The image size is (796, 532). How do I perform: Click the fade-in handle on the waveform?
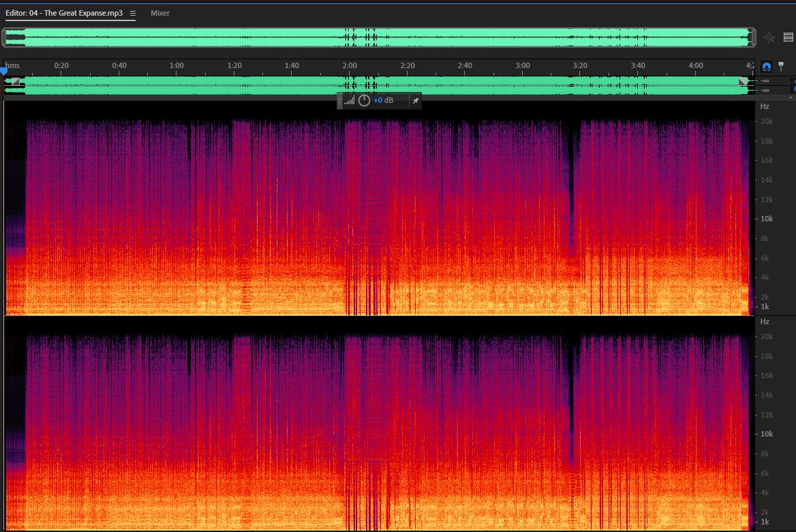click(x=15, y=81)
